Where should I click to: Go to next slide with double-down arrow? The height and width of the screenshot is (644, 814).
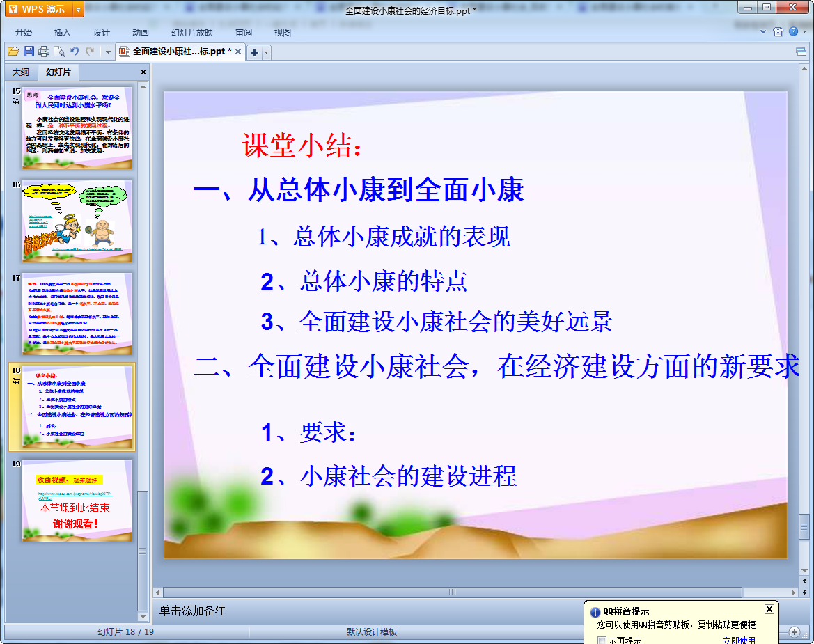[804, 592]
